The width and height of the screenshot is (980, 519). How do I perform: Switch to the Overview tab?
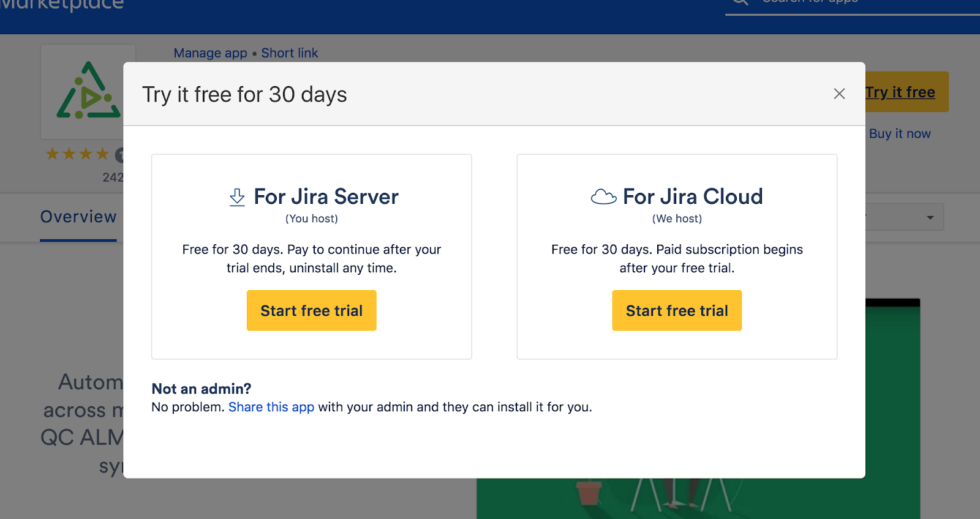(x=78, y=217)
